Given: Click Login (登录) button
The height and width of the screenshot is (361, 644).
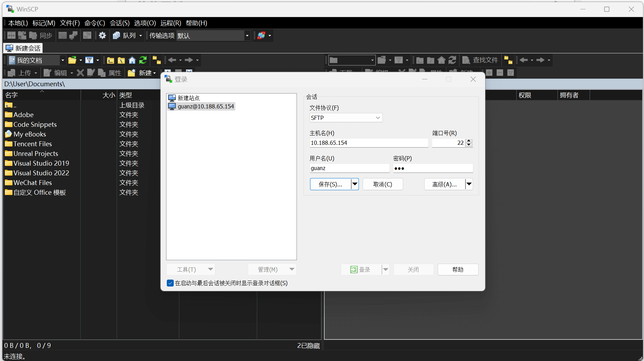Looking at the screenshot, I should coord(361,270).
